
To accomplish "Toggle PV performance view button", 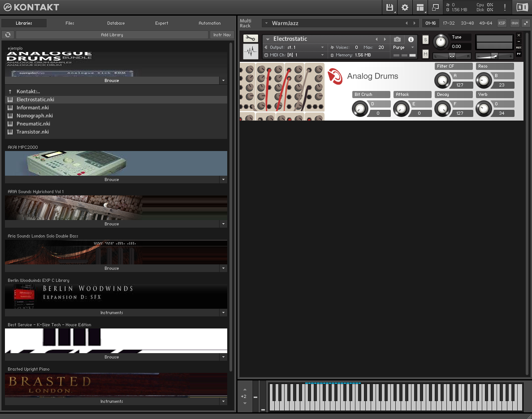I will point(519,54).
